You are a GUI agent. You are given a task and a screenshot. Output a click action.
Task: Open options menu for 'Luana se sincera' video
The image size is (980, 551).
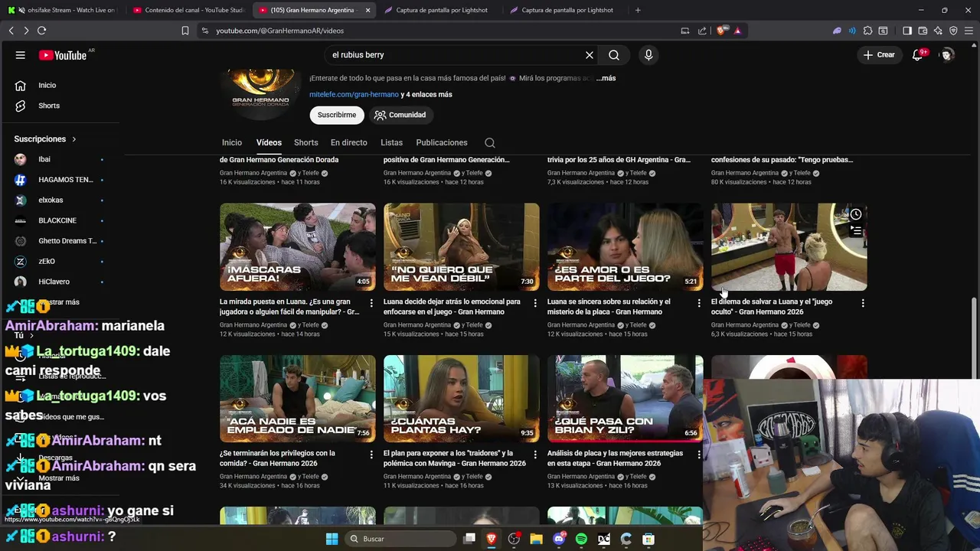(x=699, y=303)
